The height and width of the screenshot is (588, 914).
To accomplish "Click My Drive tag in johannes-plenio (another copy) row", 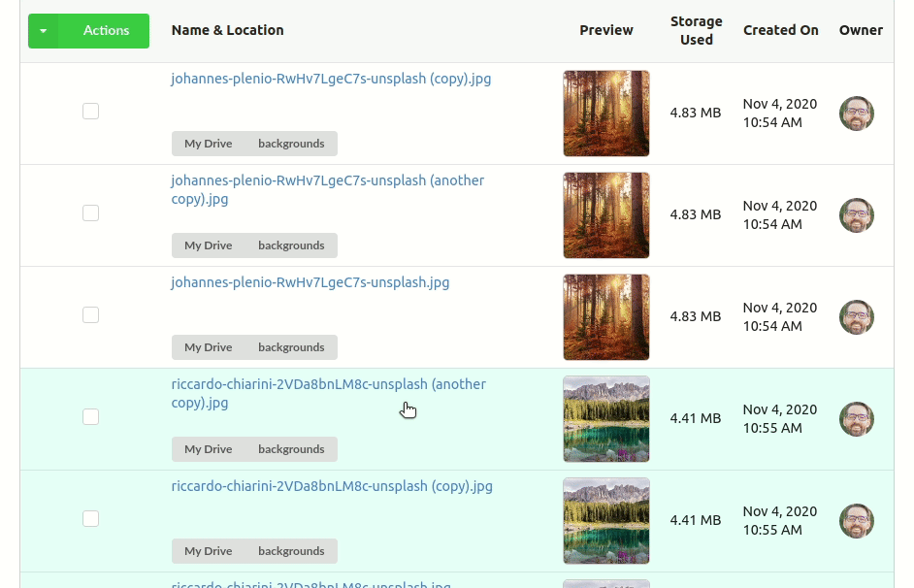I will (208, 245).
